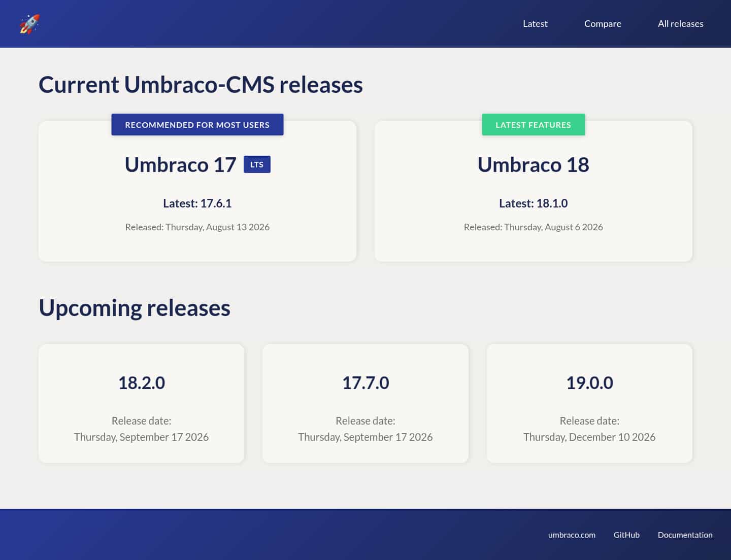Click the 'Recommended for most users' banner
This screenshot has width=731, height=560.
tap(197, 125)
